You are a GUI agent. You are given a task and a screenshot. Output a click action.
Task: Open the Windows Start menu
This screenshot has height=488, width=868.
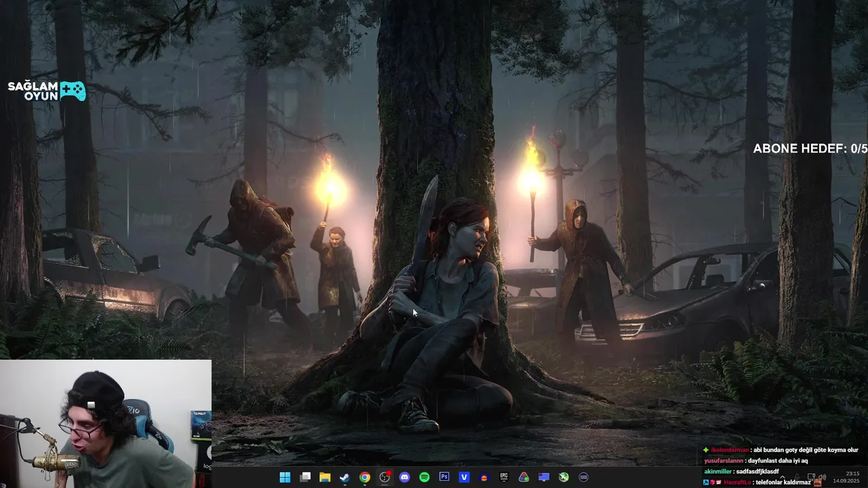coord(285,477)
